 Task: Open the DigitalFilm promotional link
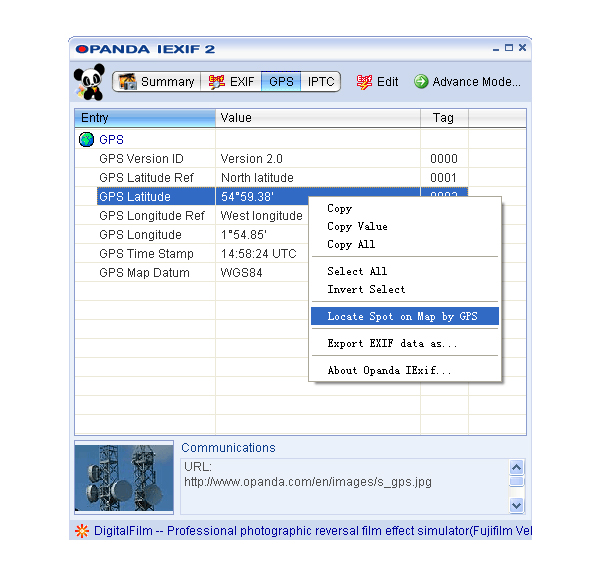(313, 531)
